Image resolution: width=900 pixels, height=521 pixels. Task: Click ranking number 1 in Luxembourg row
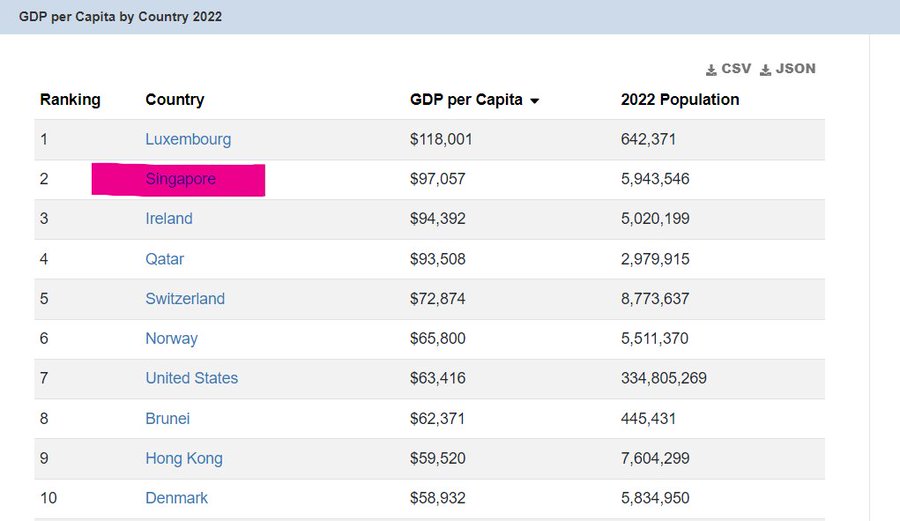(44, 139)
